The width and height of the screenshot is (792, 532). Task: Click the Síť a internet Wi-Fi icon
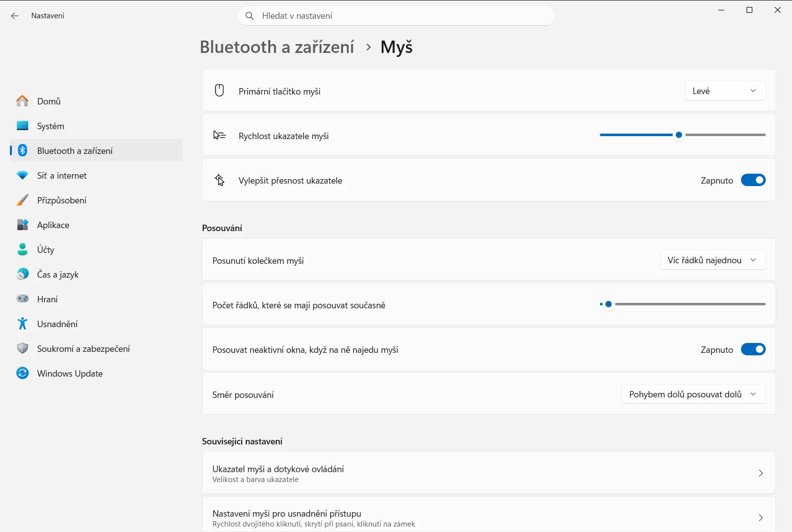(x=22, y=175)
